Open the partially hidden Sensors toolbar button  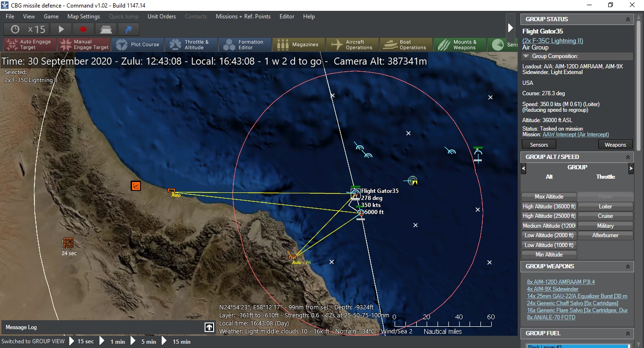click(x=503, y=44)
